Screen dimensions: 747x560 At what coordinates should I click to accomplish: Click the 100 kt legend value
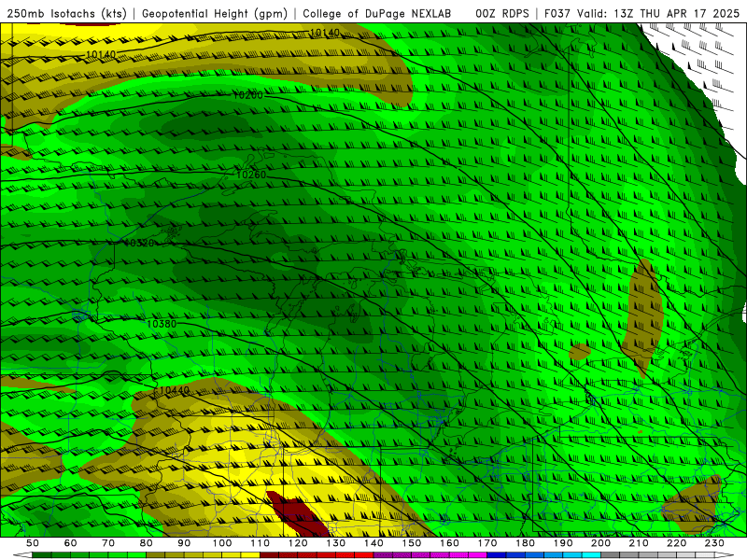coord(222,543)
